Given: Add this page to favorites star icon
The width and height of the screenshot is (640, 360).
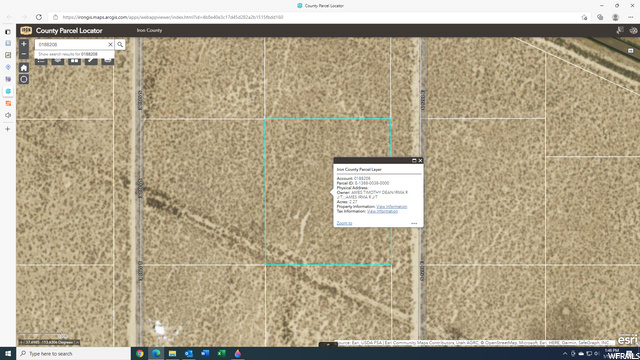Looking at the screenshot, I should tap(584, 17).
